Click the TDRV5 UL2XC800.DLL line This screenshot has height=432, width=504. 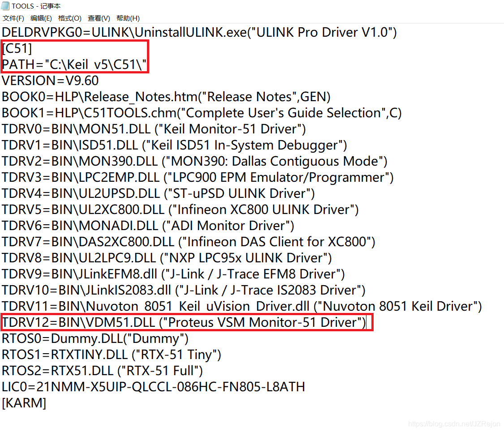coord(180,210)
